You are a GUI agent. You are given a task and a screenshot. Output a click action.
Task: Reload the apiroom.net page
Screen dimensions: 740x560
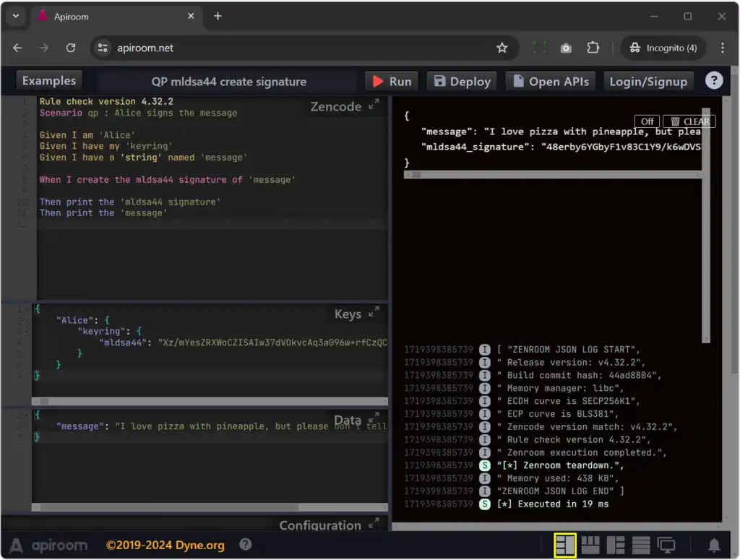point(71,48)
